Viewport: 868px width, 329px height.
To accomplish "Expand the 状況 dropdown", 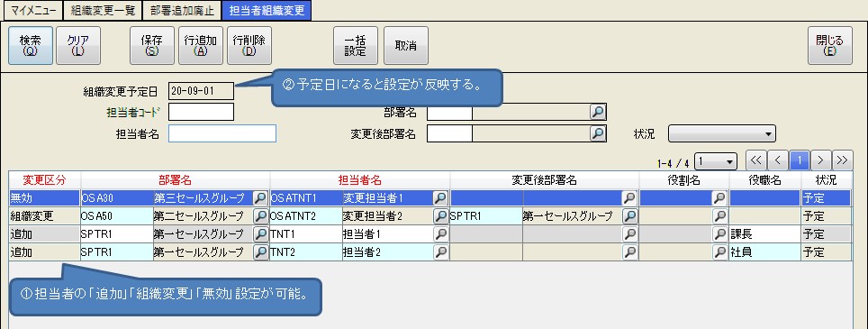I will point(722,133).
